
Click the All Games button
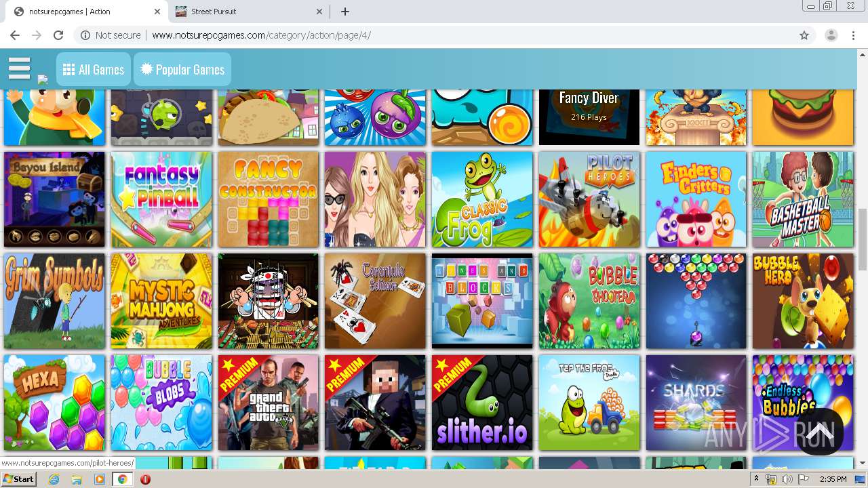click(x=94, y=69)
